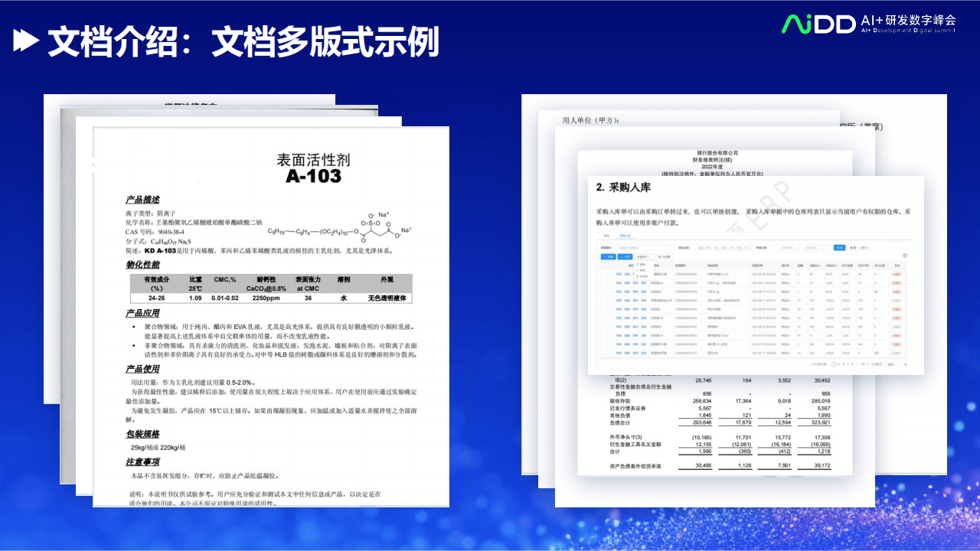Click the '2250ppm' table value

[266, 298]
